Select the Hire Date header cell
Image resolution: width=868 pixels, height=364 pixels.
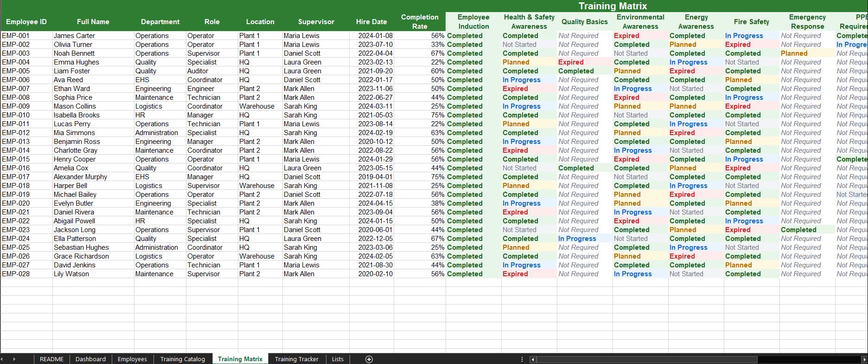click(x=371, y=22)
